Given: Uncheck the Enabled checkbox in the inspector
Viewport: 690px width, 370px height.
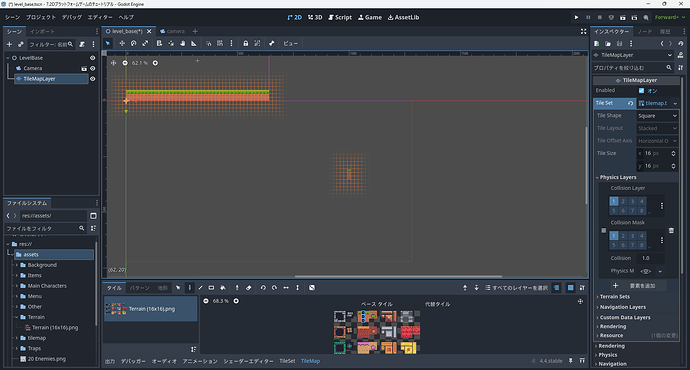Looking at the screenshot, I should coord(641,91).
